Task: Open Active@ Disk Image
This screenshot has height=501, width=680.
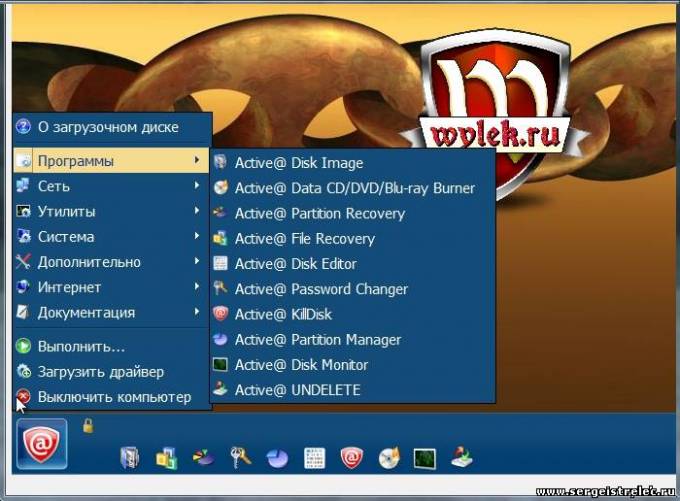Action: point(353,163)
